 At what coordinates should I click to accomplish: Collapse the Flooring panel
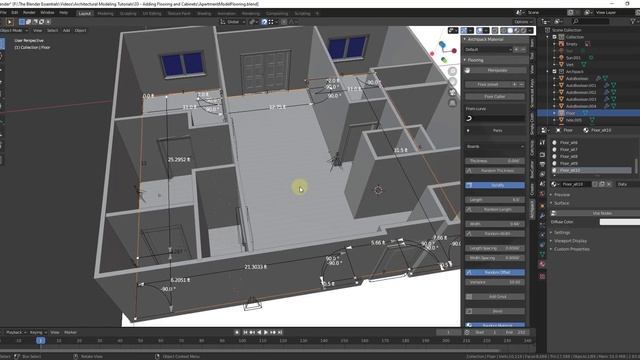(476, 60)
